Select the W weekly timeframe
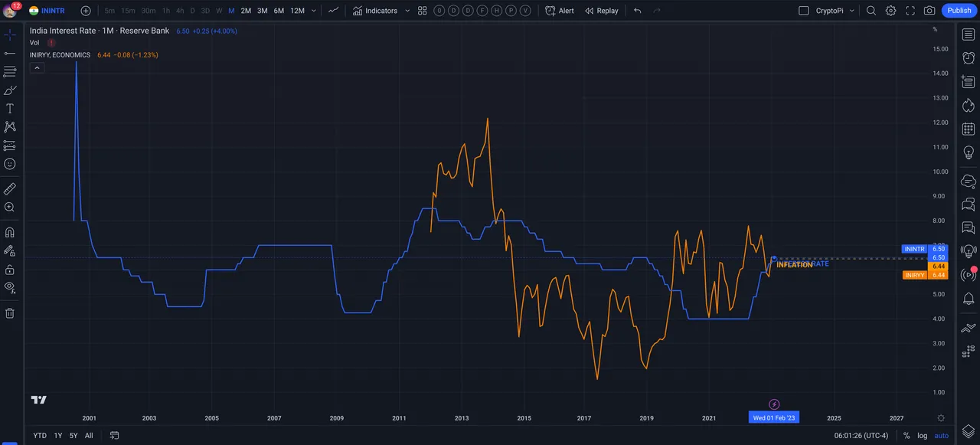 [219, 11]
